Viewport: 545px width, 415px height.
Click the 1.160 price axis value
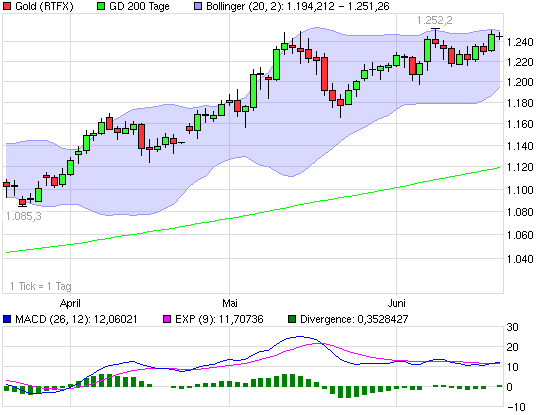[x=520, y=124]
